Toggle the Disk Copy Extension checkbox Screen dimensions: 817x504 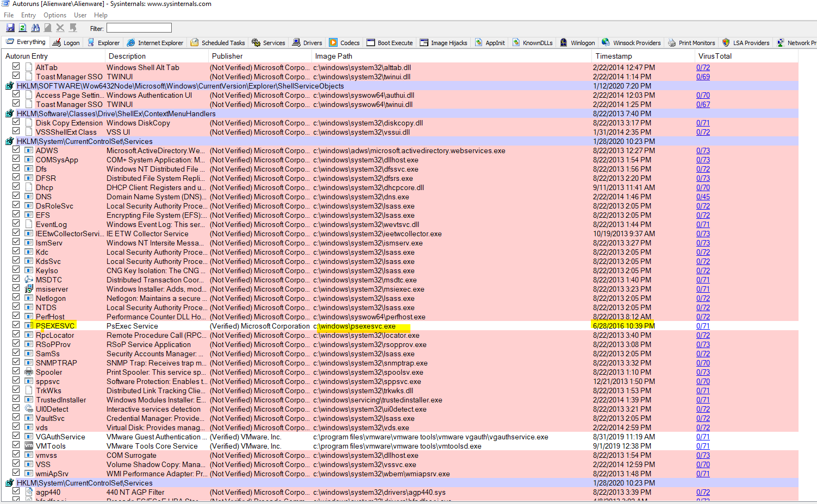[16, 122]
